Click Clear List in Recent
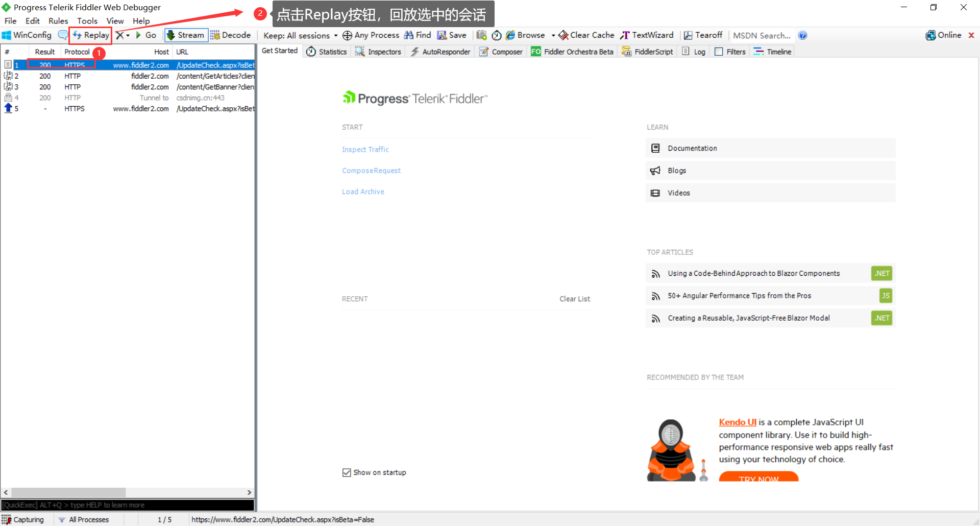Screen dimensions: 980x526 [575, 299]
